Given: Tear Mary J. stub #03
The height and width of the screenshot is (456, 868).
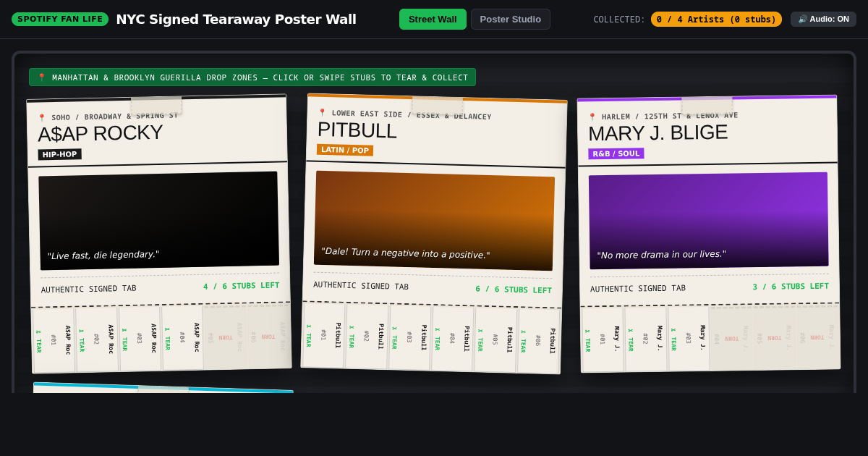Looking at the screenshot, I should [x=689, y=338].
